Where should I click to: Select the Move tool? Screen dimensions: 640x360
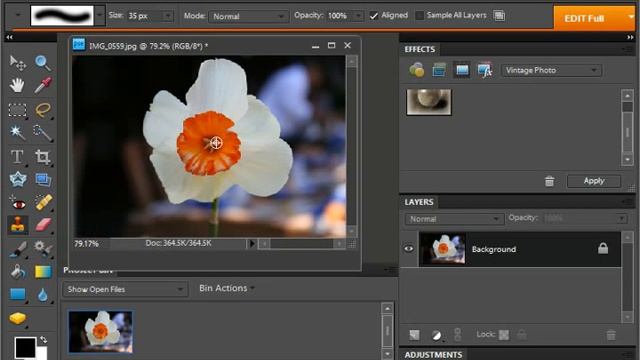tap(18, 63)
